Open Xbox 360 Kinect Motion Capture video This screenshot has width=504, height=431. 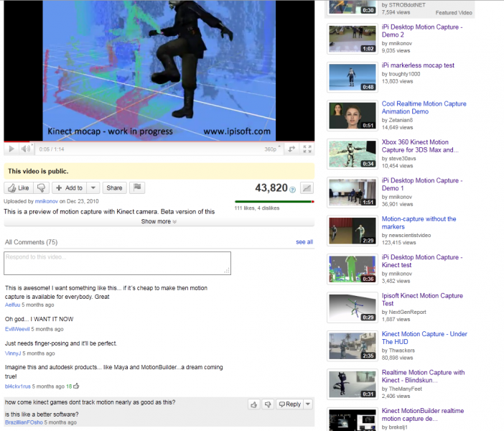(x=420, y=146)
